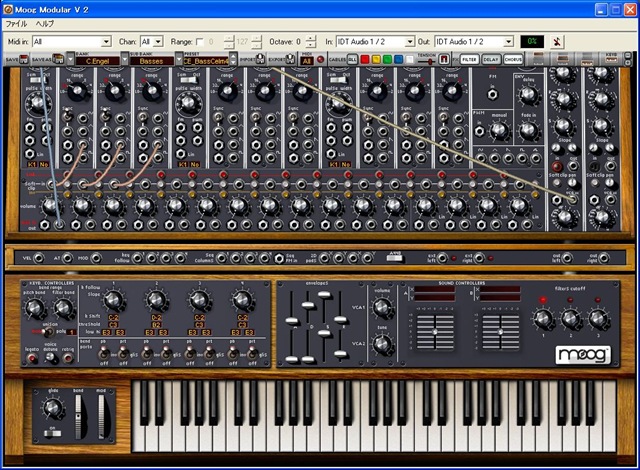Viewport: 640px width, 470px height.
Task: Toggle the A/B pad selector switch
Action: pyautogui.click(x=395, y=257)
